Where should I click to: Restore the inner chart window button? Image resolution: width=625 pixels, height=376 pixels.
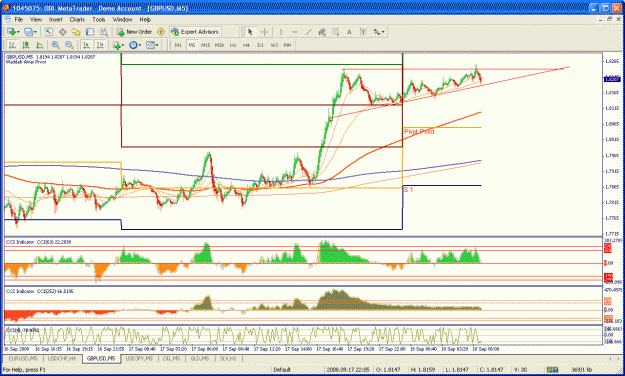click(x=609, y=19)
